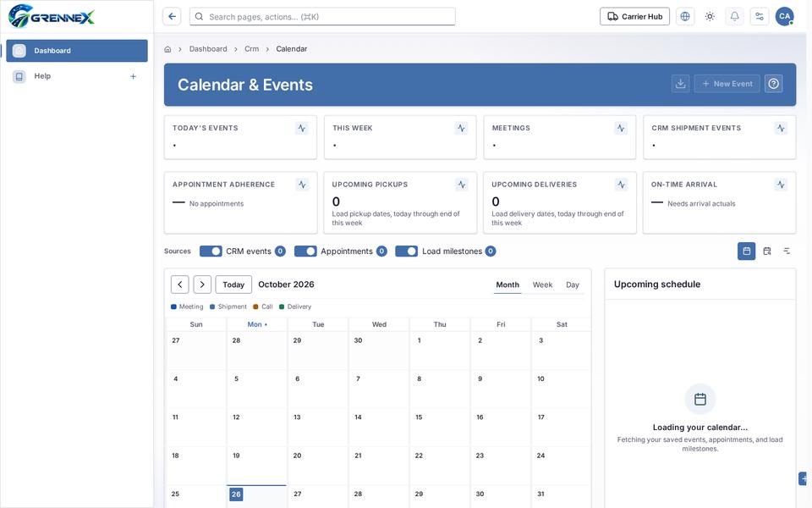The width and height of the screenshot is (812, 508).
Task: Switch to the calendar grid view icon
Action: 746,251
